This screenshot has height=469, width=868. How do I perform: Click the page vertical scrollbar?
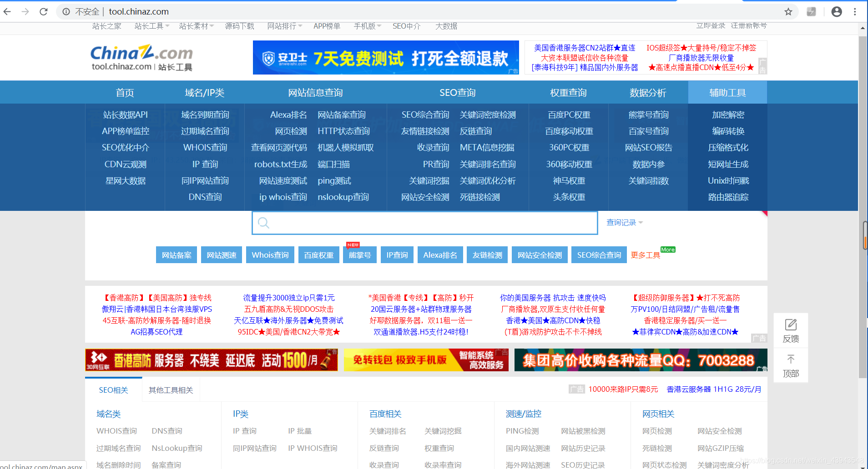tap(863, 207)
